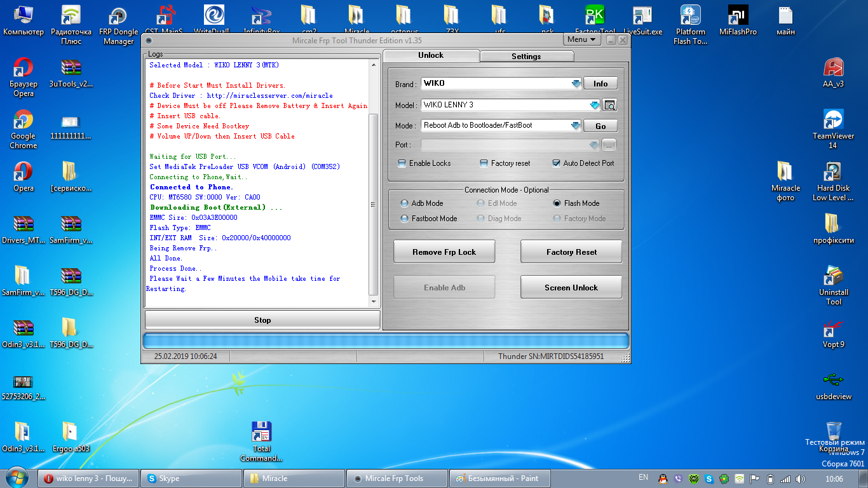868x488 pixels.
Task: Select the Diag Mode radio option
Action: tap(482, 219)
